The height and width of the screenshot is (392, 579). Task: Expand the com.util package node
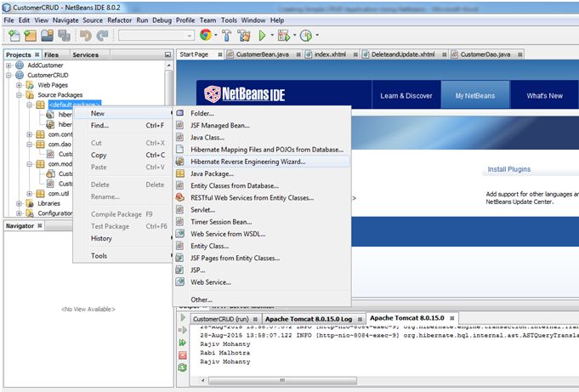29,194
